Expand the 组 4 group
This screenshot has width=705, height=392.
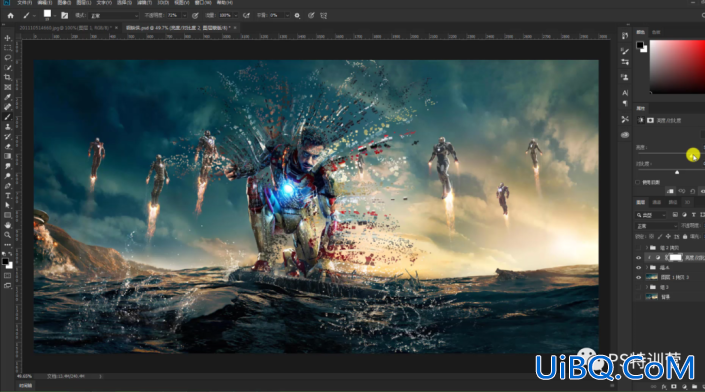tap(647, 267)
